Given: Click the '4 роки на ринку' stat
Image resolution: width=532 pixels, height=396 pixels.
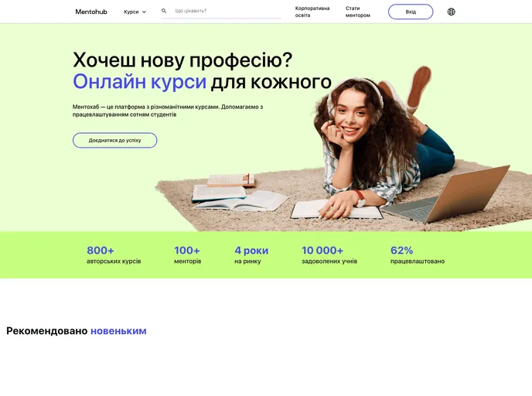Looking at the screenshot, I should tap(251, 254).
